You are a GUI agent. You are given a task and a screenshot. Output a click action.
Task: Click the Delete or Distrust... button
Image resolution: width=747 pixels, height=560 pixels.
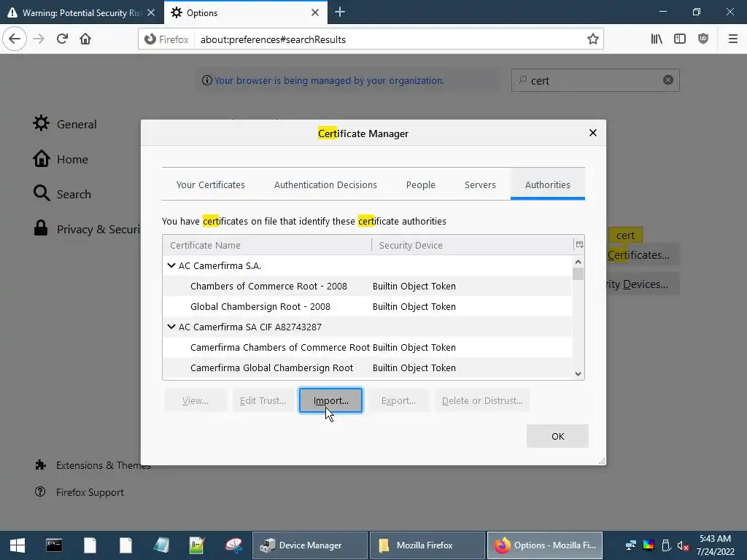[x=482, y=400]
